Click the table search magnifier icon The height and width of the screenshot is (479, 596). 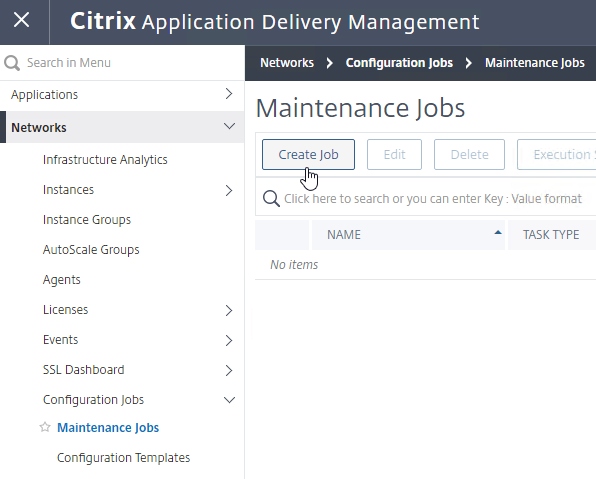(271, 198)
